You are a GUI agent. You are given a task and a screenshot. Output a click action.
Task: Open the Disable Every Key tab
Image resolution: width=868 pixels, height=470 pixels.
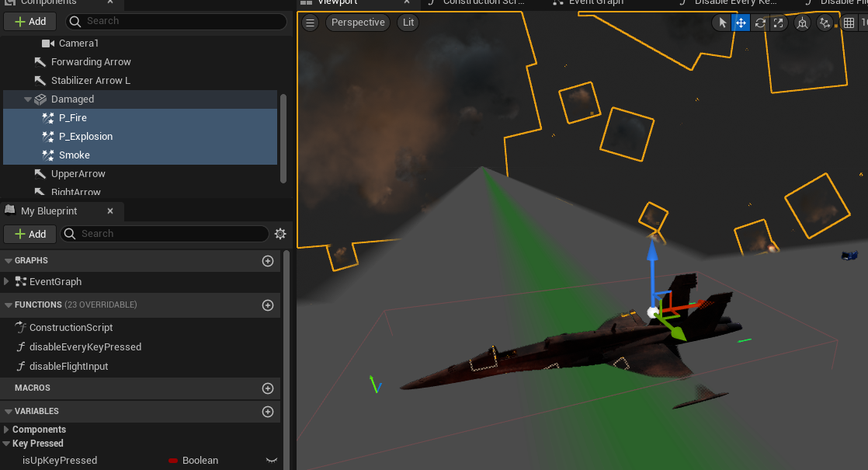coord(736,3)
